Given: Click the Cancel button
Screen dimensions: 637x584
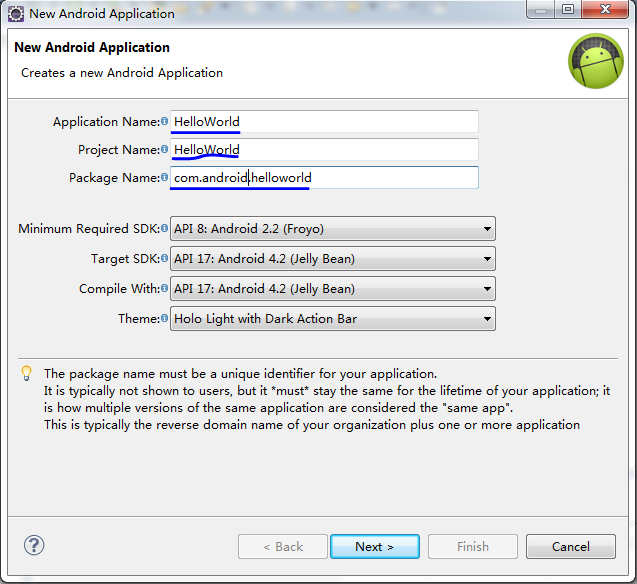Looking at the screenshot, I should point(571,547).
